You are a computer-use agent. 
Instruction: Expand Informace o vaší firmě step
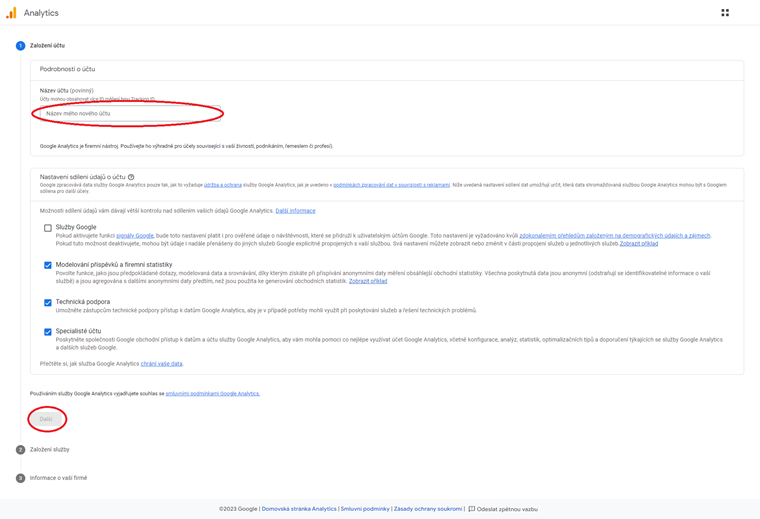58,478
